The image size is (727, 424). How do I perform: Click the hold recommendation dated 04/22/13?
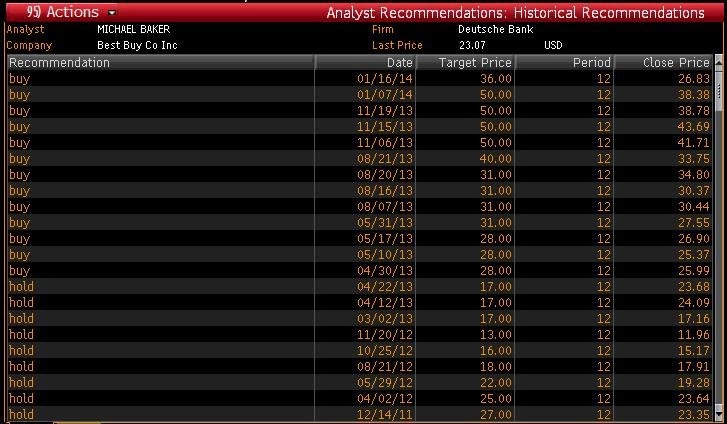21,287
